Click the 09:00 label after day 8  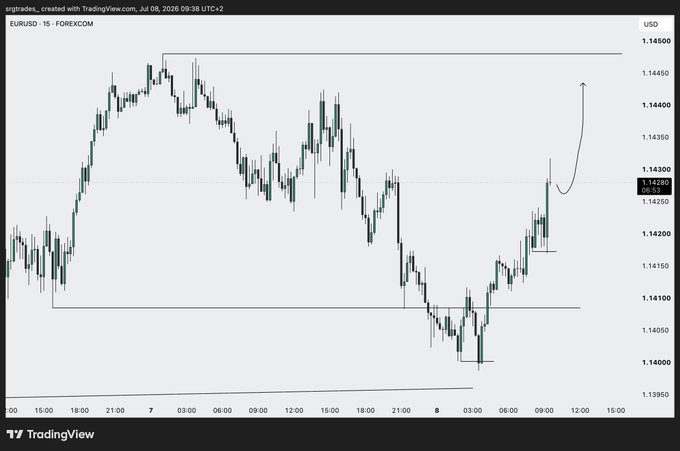point(544,410)
